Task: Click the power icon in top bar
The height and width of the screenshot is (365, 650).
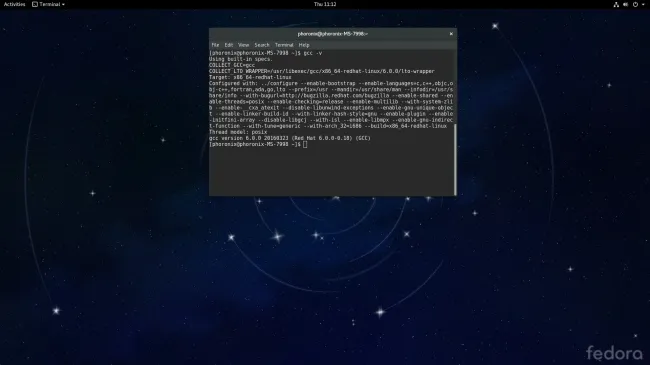Action: (x=635, y=5)
